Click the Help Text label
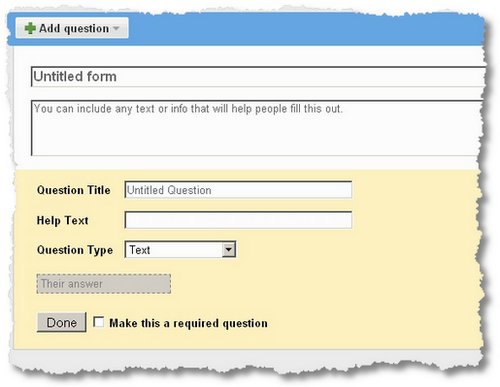Viewport: 500px width, 387px height. (x=63, y=220)
